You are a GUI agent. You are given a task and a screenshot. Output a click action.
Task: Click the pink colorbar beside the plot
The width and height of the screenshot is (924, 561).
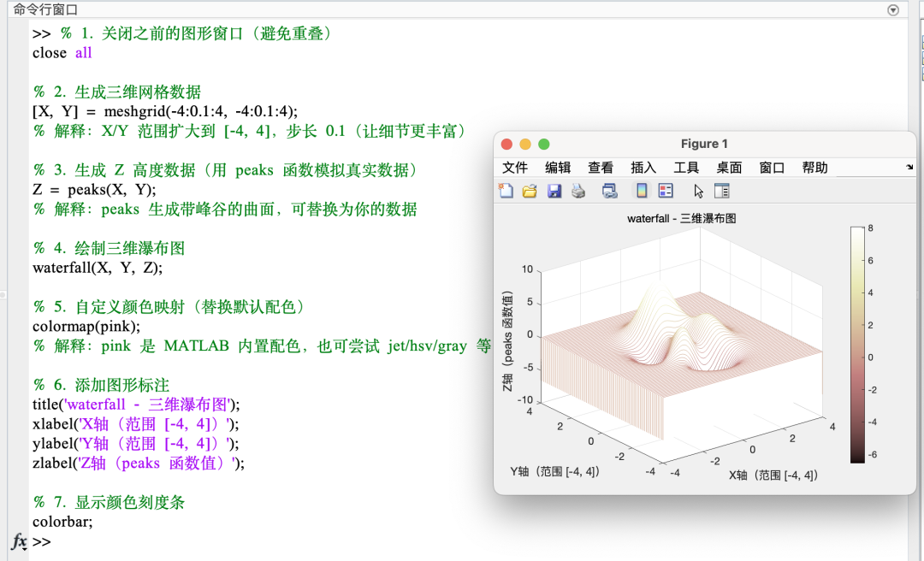(857, 345)
